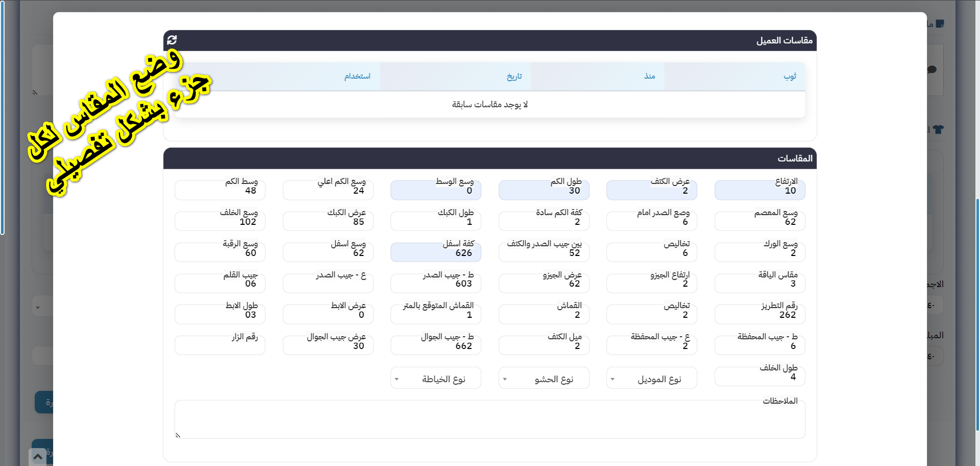
Task: Click the طول الكم field
Action: point(544,190)
